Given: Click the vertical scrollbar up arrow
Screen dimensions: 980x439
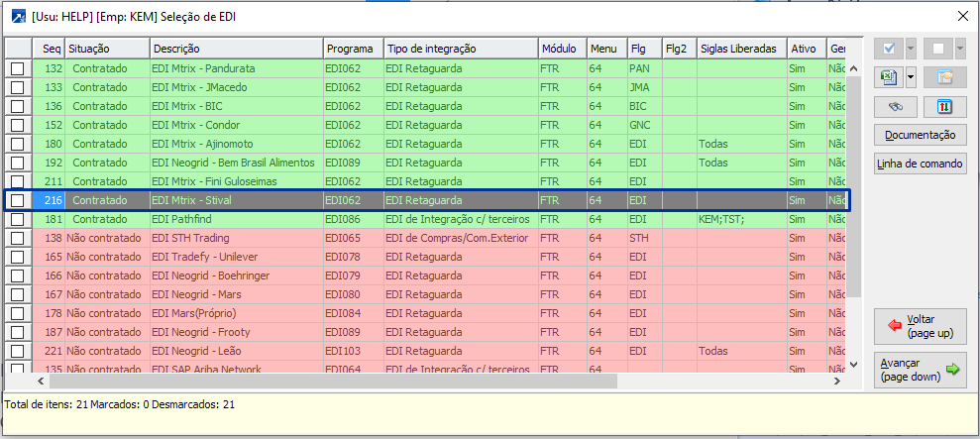Looking at the screenshot, I should click(854, 68).
